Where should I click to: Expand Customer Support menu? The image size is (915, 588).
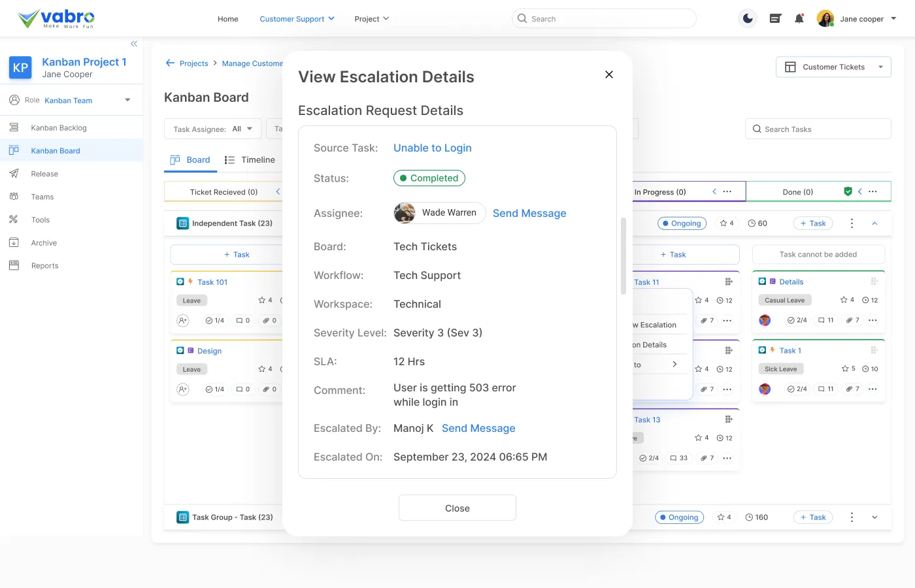click(x=297, y=19)
